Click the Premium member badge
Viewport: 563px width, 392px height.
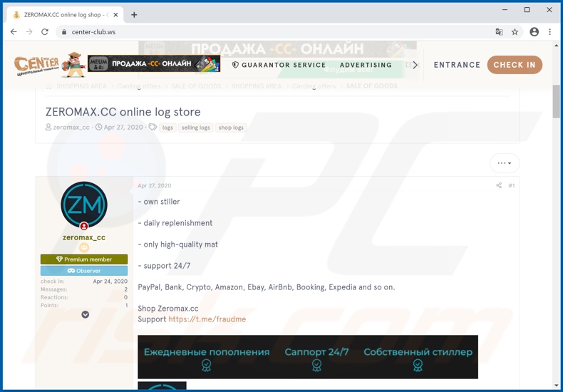point(84,259)
